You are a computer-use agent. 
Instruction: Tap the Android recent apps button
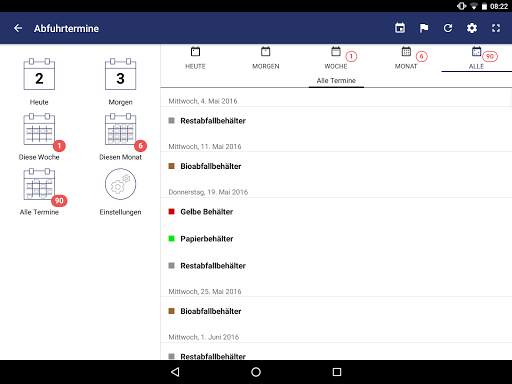(337, 372)
